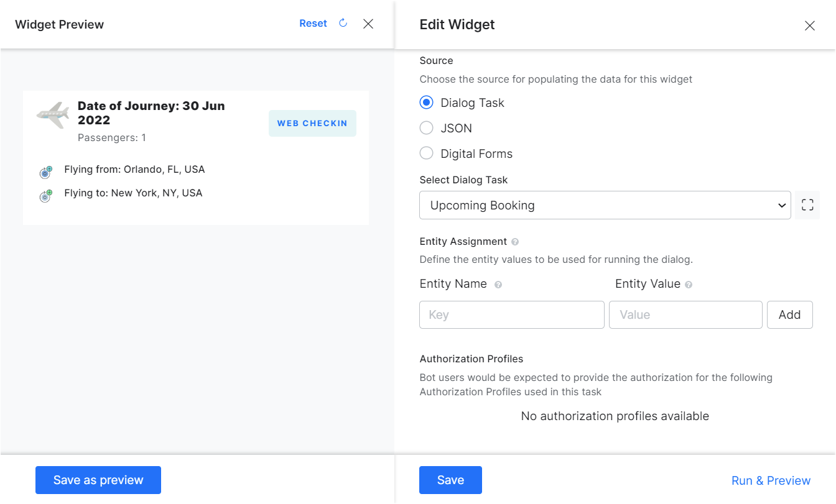Expand dialog task with fullscreen icon
This screenshot has height=504, width=836.
tap(807, 205)
